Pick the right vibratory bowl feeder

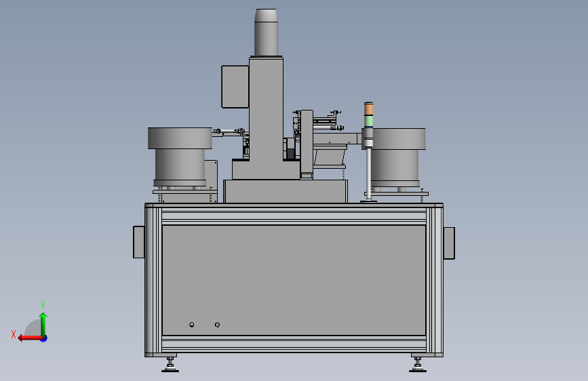click(397, 157)
